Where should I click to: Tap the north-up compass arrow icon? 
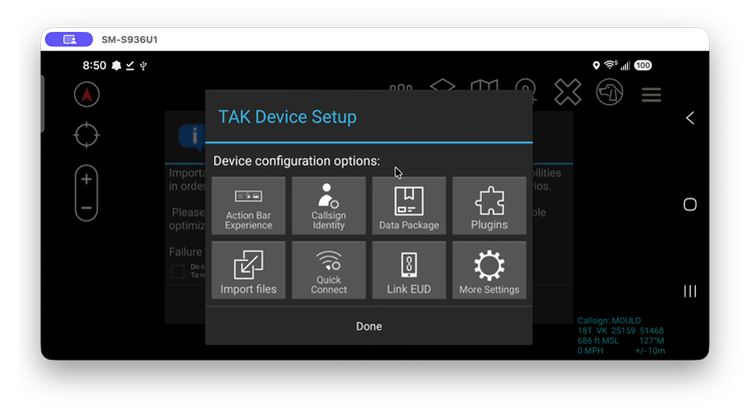(87, 94)
